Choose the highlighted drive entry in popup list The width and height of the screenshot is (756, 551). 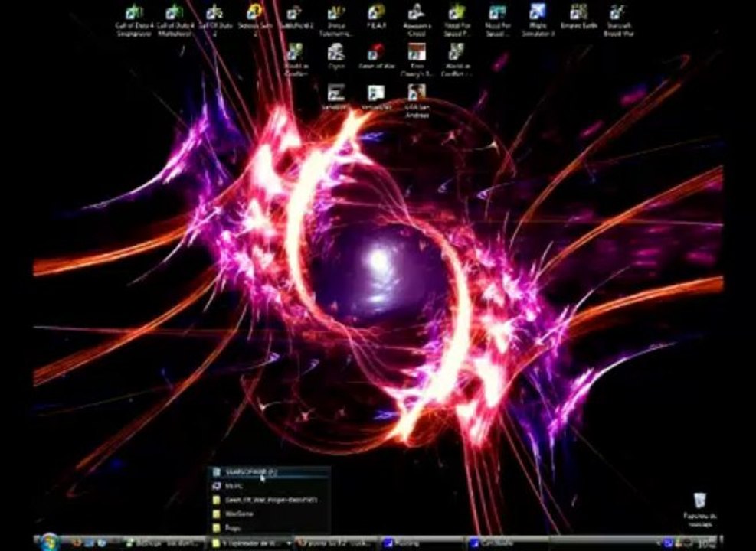270,472
